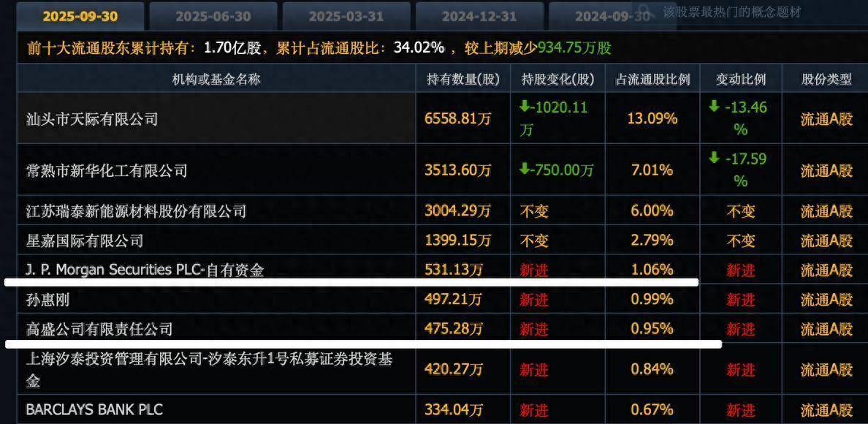Click 机构或基金名称 column header
The width and height of the screenshot is (868, 424).
(x=216, y=79)
